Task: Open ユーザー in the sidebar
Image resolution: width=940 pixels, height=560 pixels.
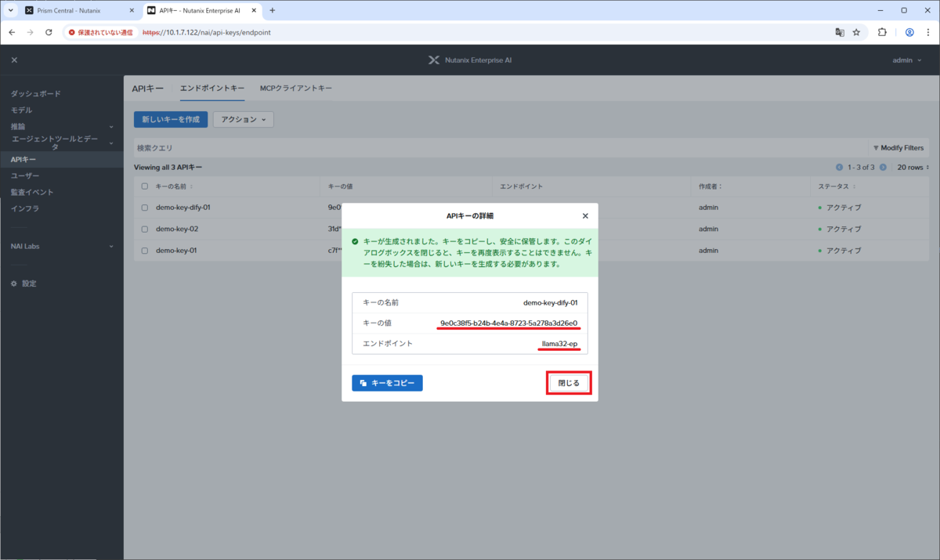Action: point(25,176)
